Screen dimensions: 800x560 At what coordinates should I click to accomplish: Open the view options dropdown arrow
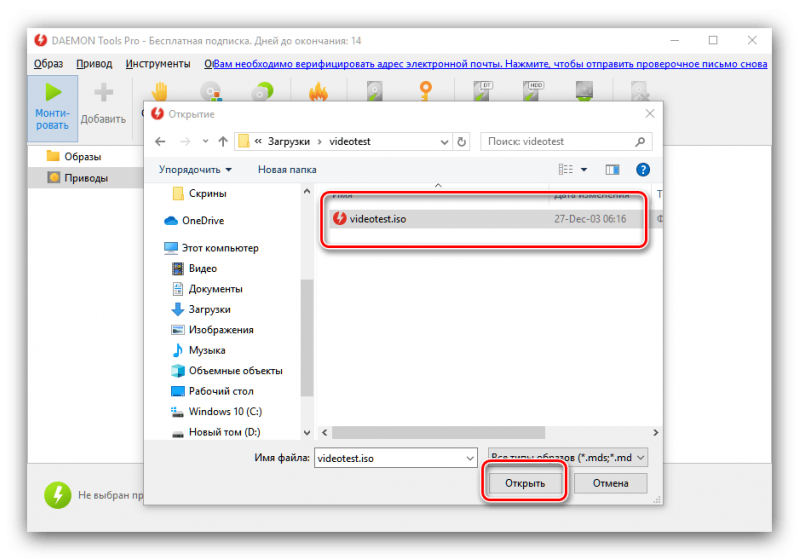coord(584,169)
